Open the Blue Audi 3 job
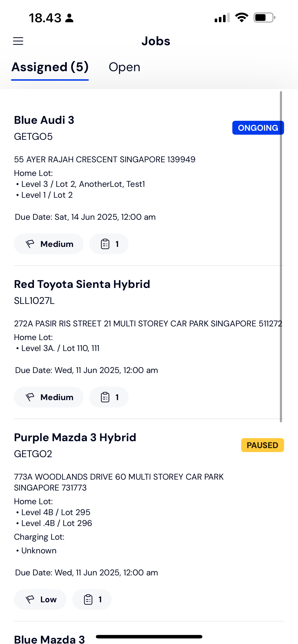The width and height of the screenshot is (298, 644). [x=44, y=120]
